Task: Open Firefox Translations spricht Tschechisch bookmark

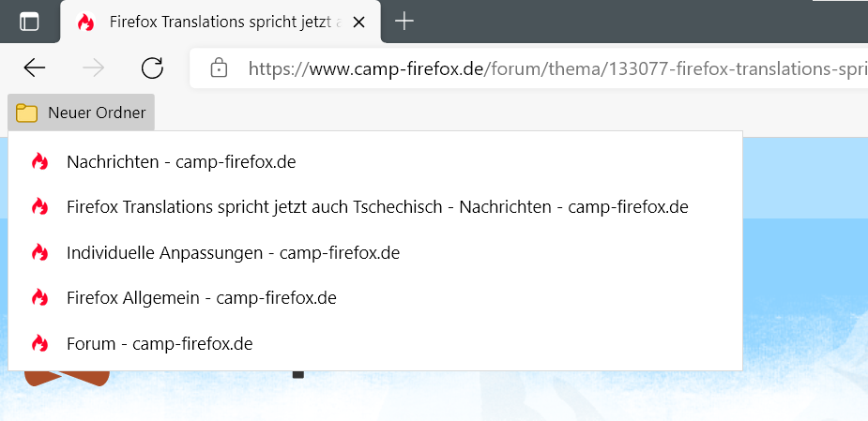Action: pyautogui.click(x=377, y=206)
